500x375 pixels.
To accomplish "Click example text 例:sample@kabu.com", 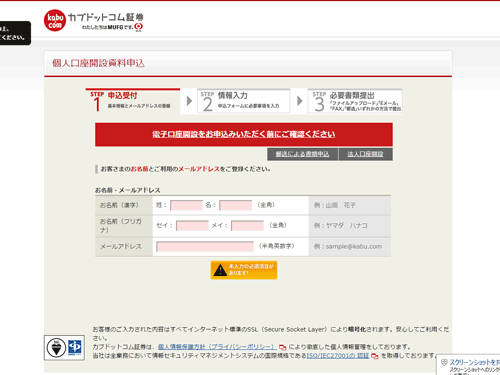I will [x=348, y=247].
